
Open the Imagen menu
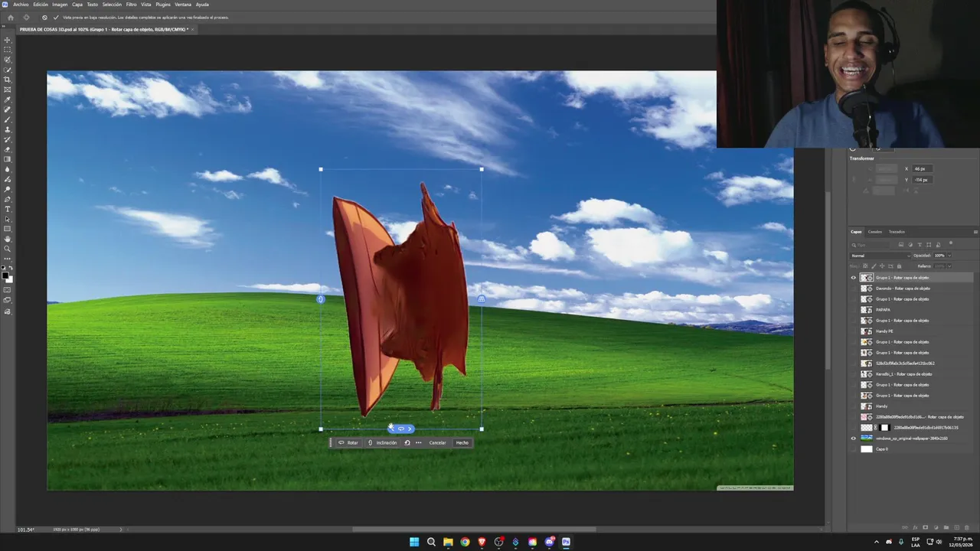pyautogui.click(x=60, y=5)
